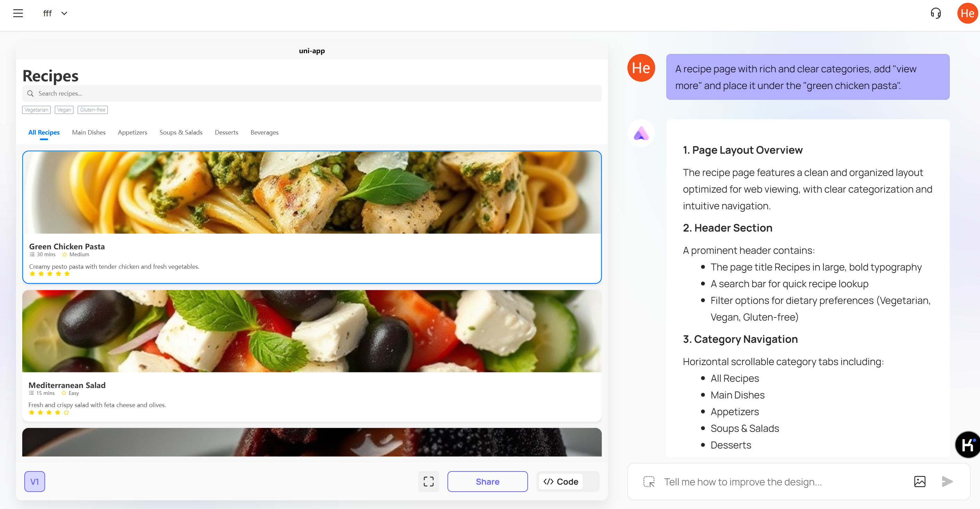The image size is (980, 509).
Task: Toggle the Vegetarian filter tag
Action: [36, 110]
